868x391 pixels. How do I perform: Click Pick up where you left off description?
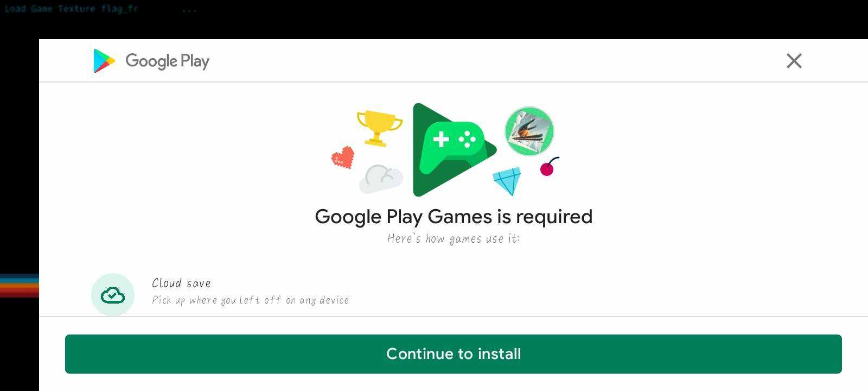point(250,300)
